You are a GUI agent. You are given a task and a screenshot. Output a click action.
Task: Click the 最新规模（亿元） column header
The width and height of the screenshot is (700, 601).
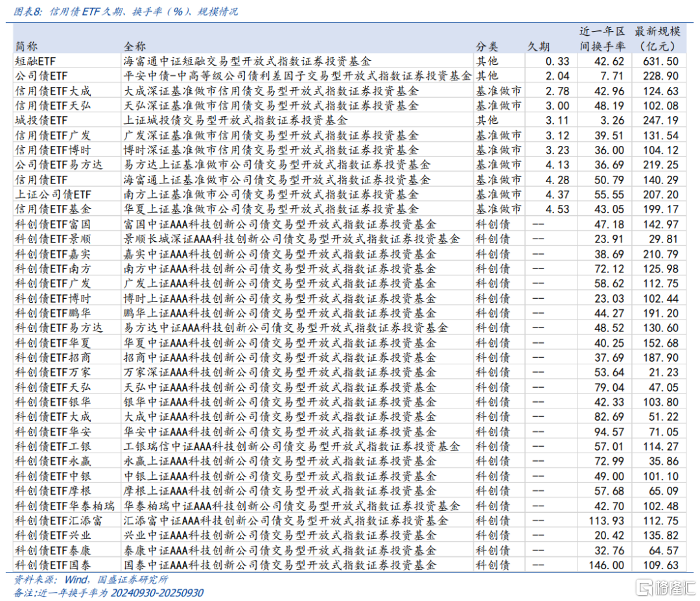[657, 39]
